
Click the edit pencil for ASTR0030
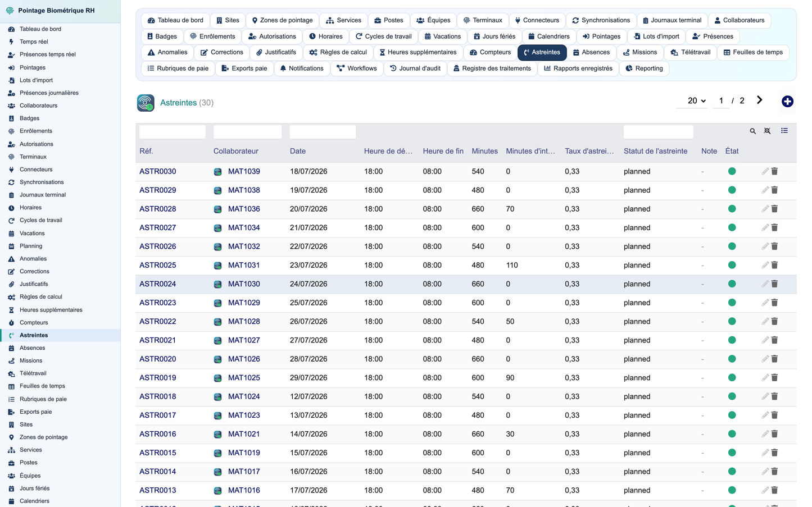[765, 171]
